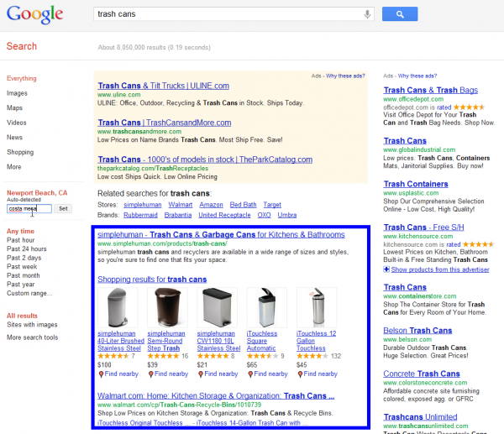Expand More search tools
Viewport: 504px width, 434px height.
[33, 337]
